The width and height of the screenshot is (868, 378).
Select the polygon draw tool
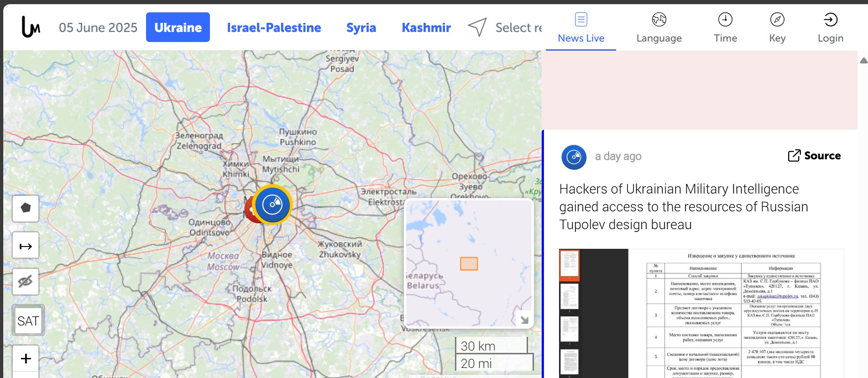click(26, 209)
